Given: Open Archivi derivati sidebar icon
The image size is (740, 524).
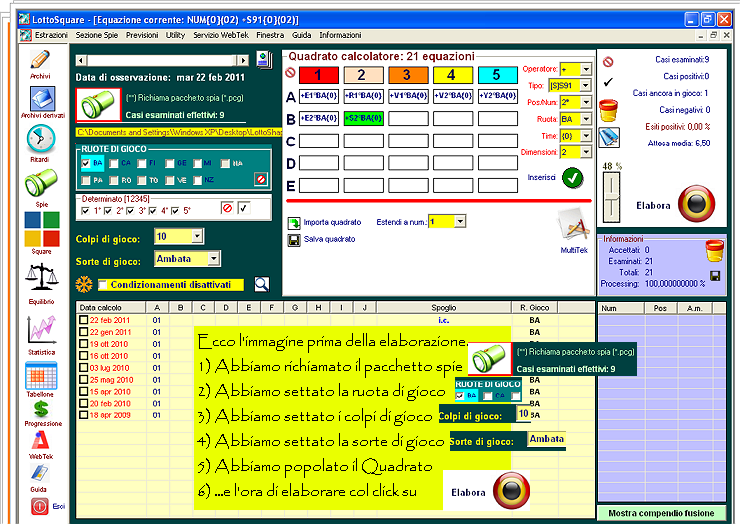Looking at the screenshot, I should click(x=42, y=99).
